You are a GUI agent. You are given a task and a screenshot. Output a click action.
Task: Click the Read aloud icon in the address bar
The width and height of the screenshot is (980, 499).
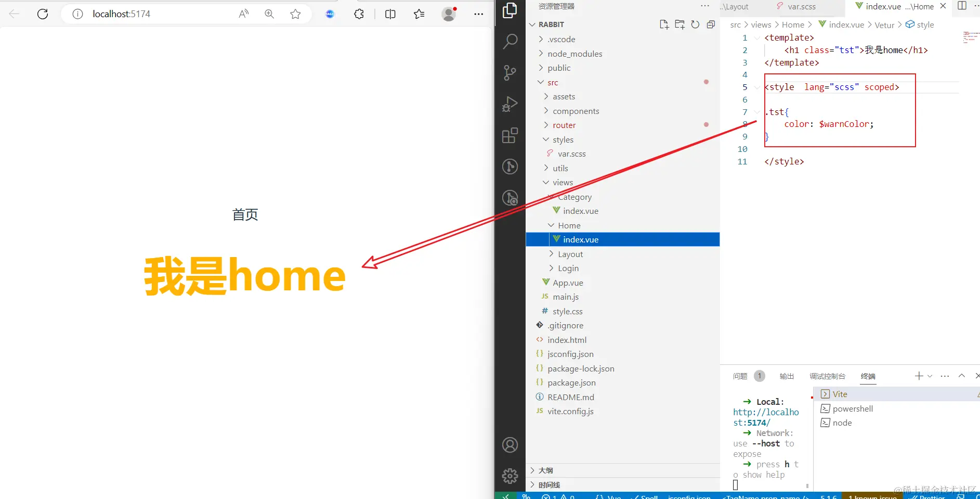(x=243, y=14)
